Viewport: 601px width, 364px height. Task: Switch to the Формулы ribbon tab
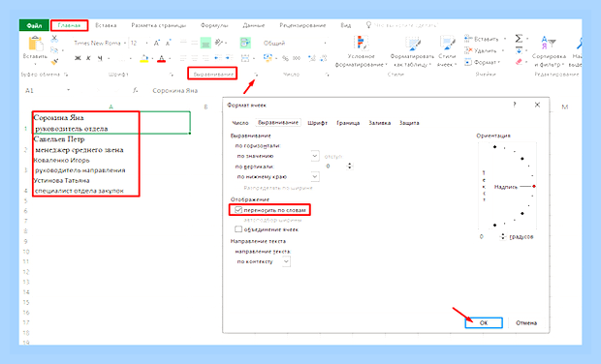click(x=214, y=25)
